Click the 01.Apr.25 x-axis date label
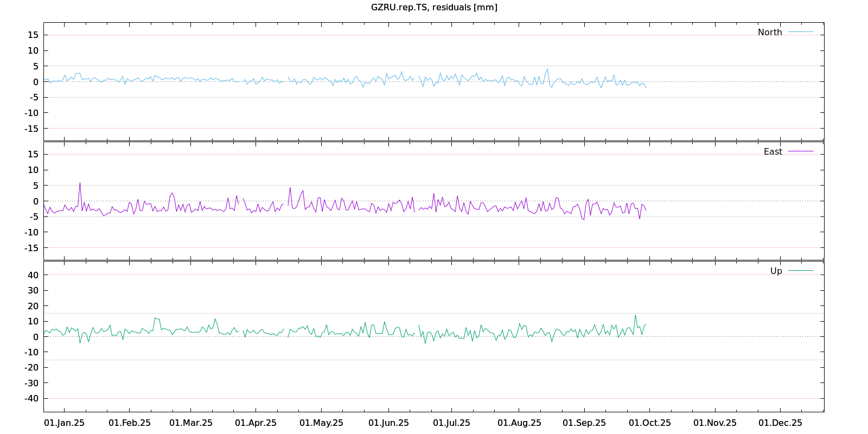868x434 pixels. 256,423
